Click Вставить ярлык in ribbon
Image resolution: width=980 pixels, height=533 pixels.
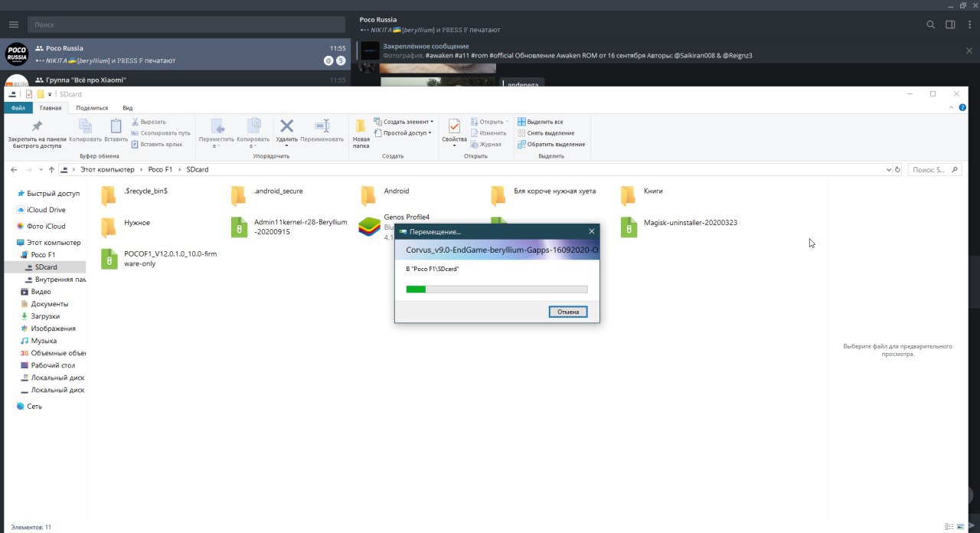coord(157,144)
